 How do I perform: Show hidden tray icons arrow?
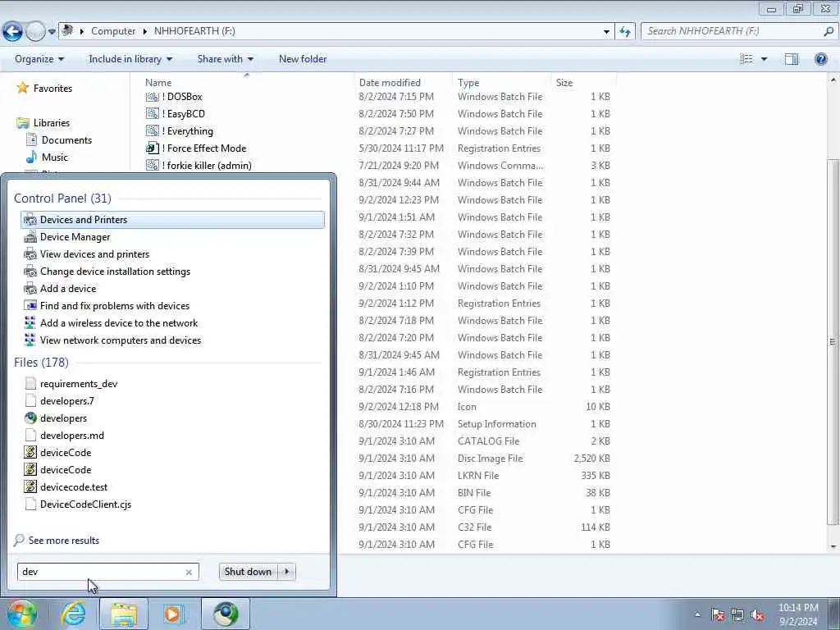coord(697,614)
